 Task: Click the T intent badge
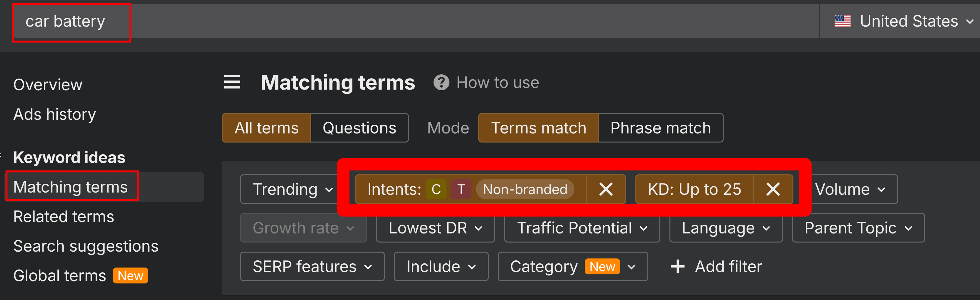click(461, 189)
